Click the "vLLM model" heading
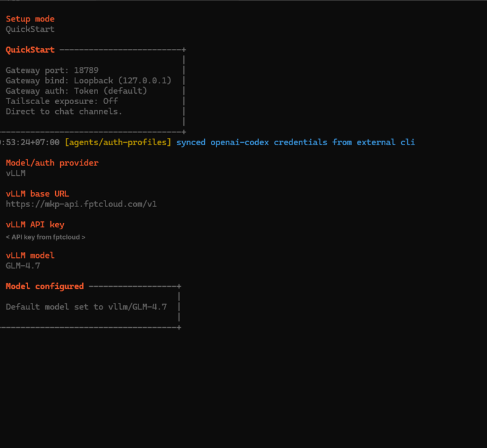Viewport: 487px width, 448px height. click(x=30, y=256)
